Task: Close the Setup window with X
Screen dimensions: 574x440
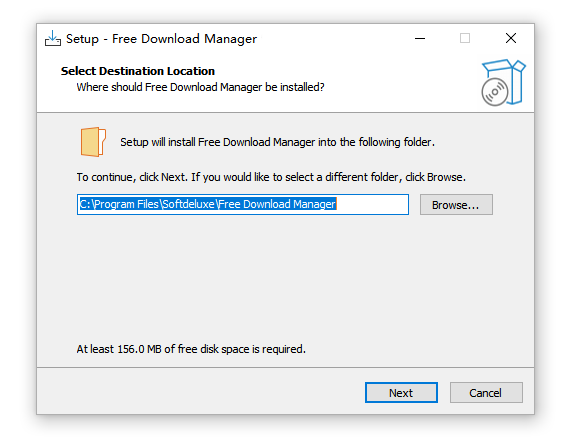Action: 511,38
